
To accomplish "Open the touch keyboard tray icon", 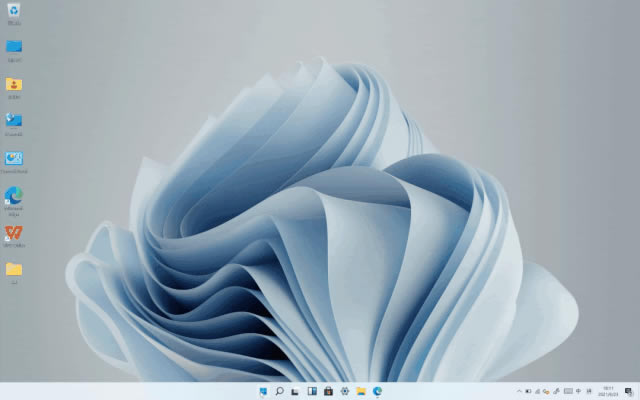I will tap(568, 391).
